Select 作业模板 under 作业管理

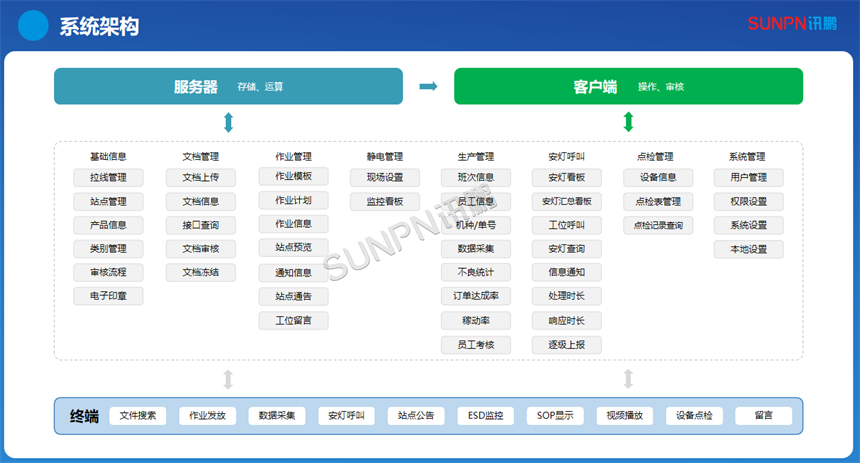[293, 176]
